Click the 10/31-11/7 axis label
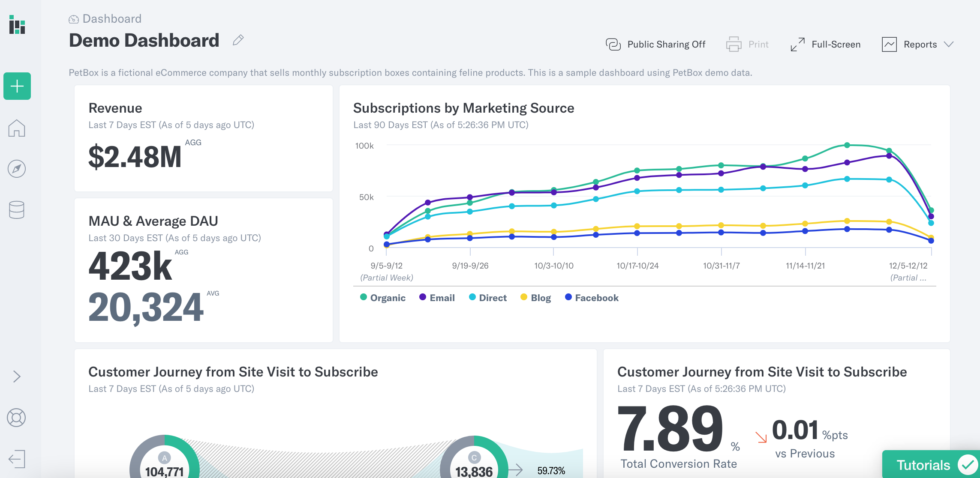Screen dimensions: 980x478 [x=721, y=266]
